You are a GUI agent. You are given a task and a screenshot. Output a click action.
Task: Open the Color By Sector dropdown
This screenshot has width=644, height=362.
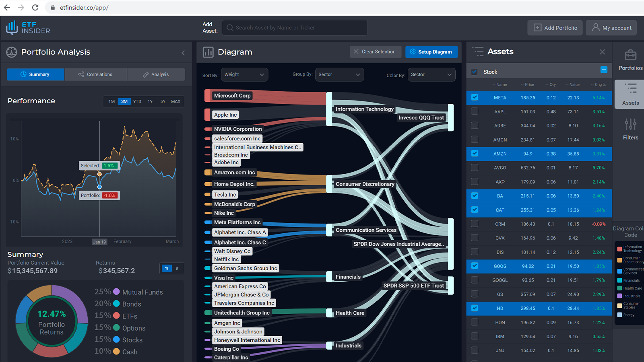pyautogui.click(x=431, y=74)
